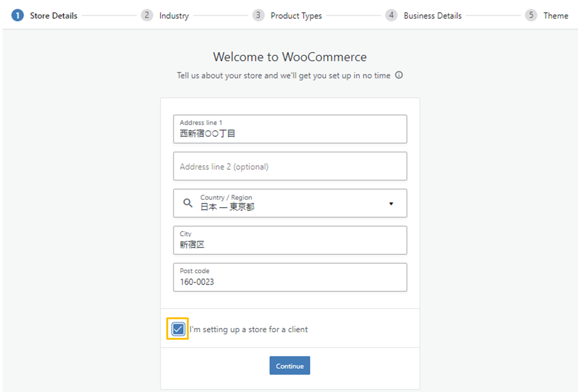Focus the Post code field with 160-0023

click(x=290, y=277)
